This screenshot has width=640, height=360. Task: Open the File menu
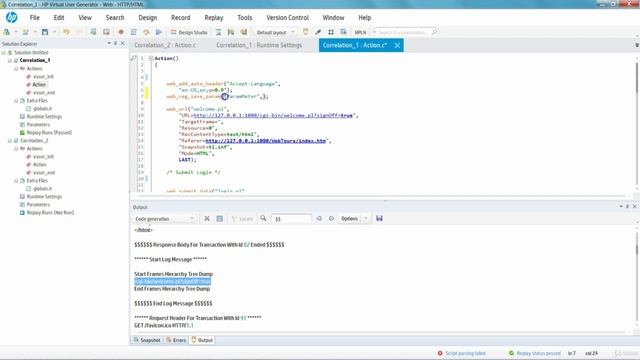(35, 18)
